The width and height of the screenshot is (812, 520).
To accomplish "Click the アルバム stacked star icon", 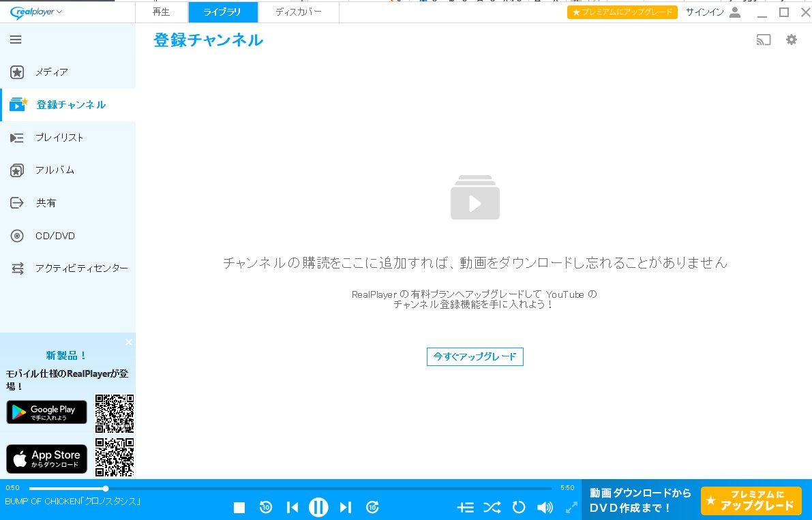I will click(x=17, y=170).
